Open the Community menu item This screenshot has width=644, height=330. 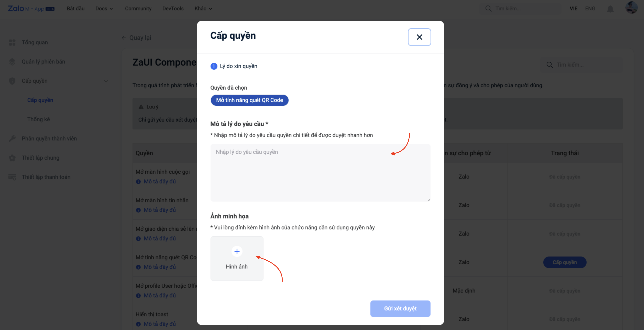coord(138,8)
